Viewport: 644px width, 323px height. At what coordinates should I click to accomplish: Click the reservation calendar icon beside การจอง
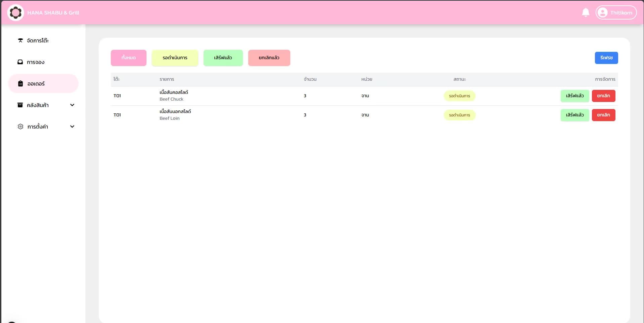[20, 62]
